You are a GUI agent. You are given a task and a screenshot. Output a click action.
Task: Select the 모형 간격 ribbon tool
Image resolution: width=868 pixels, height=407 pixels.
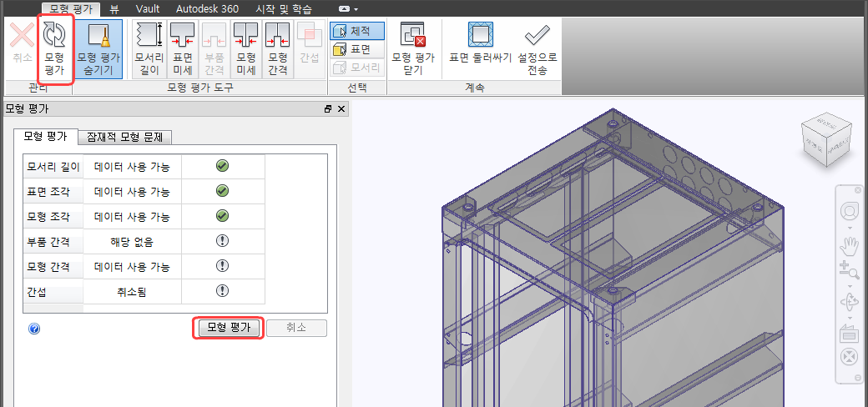(x=278, y=48)
